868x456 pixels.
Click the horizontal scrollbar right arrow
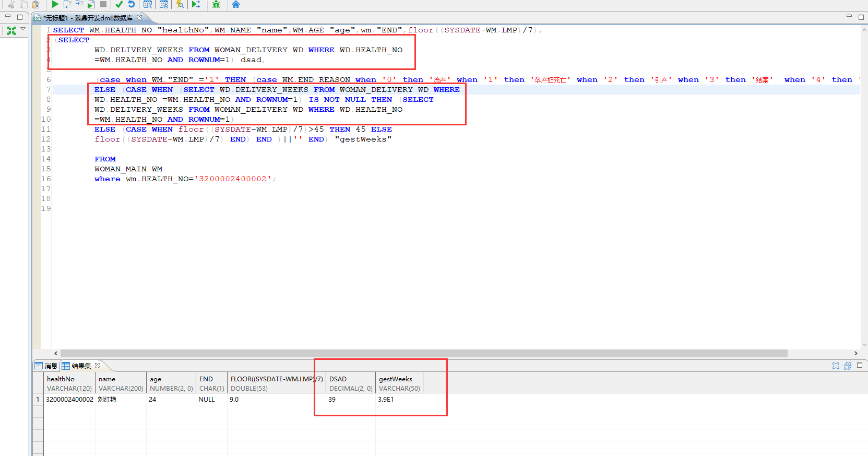(855, 354)
